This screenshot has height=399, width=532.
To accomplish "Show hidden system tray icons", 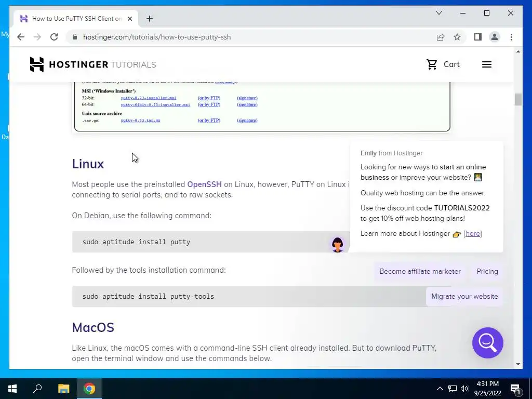I will 440,389.
